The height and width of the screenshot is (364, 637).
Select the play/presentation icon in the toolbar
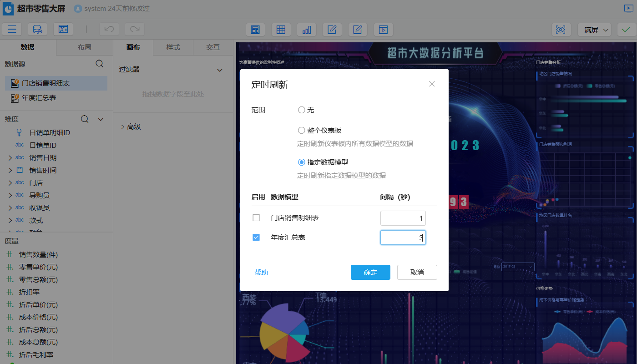[x=383, y=29]
